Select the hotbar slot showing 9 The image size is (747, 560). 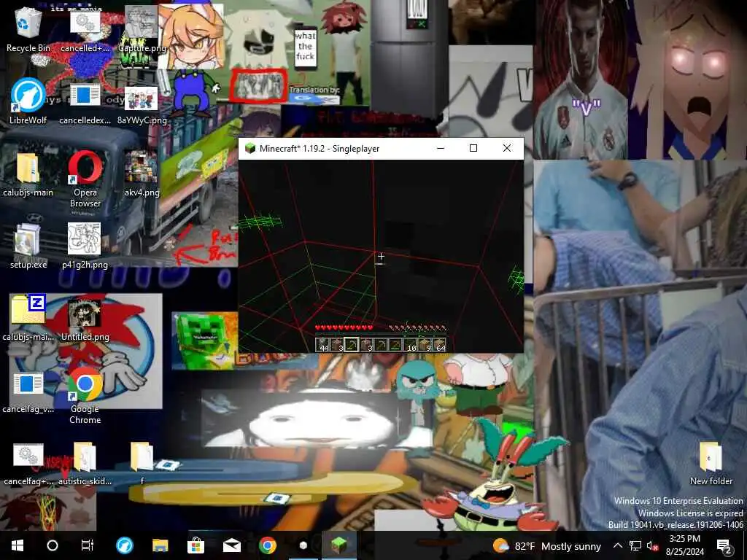[425, 345]
